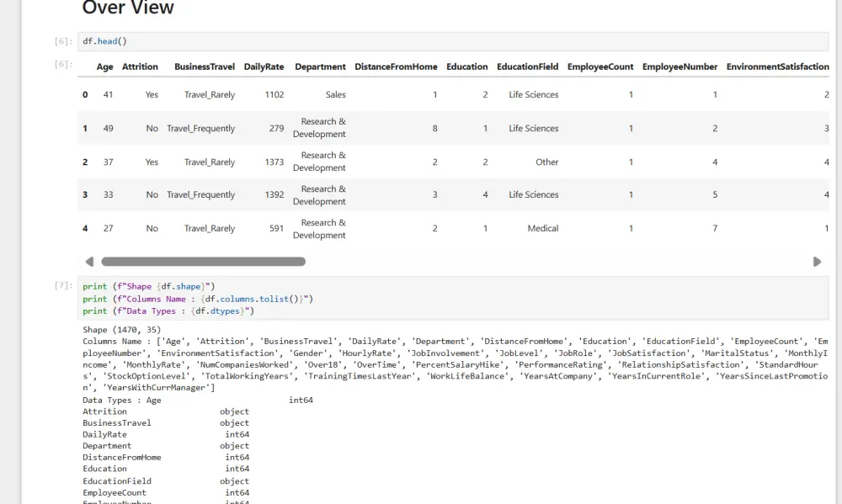Click the EducationField column header
This screenshot has height=504, width=842.
point(527,66)
